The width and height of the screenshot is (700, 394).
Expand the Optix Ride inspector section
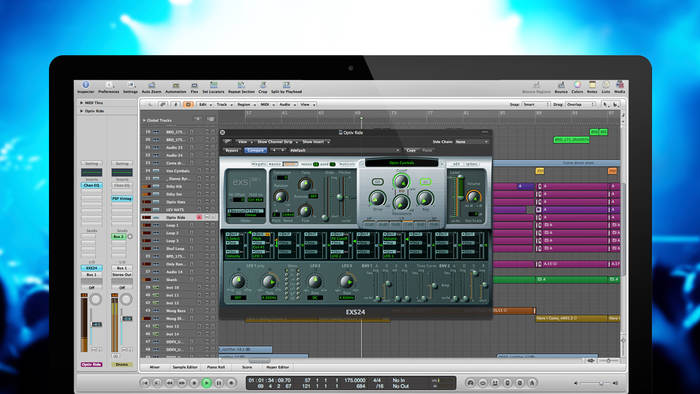[81, 111]
